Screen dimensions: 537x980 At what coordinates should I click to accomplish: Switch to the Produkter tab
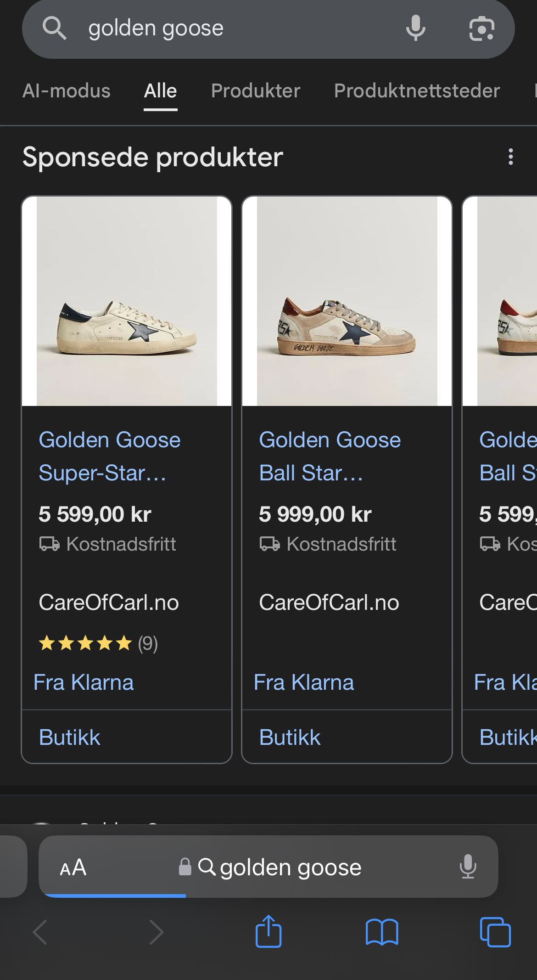256,91
